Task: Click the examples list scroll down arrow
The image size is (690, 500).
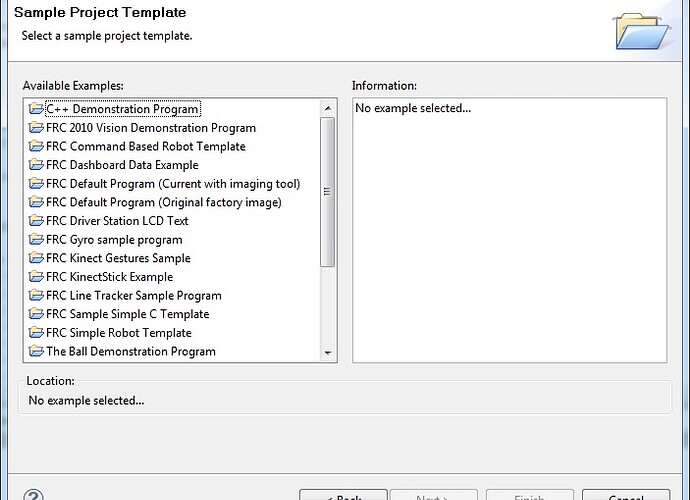Action: click(x=328, y=353)
